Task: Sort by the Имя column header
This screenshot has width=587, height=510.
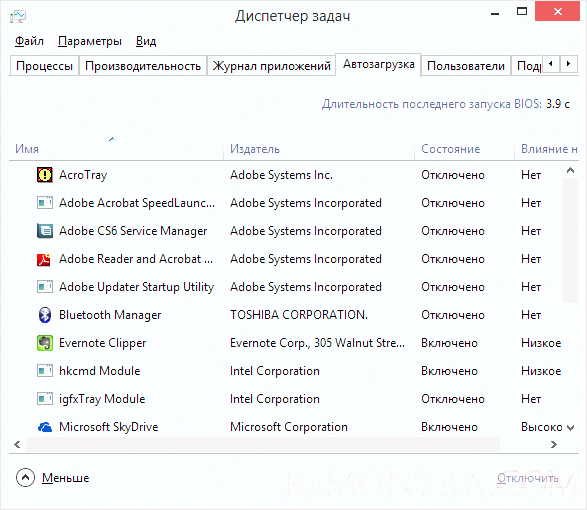Action: pyautogui.click(x=27, y=149)
